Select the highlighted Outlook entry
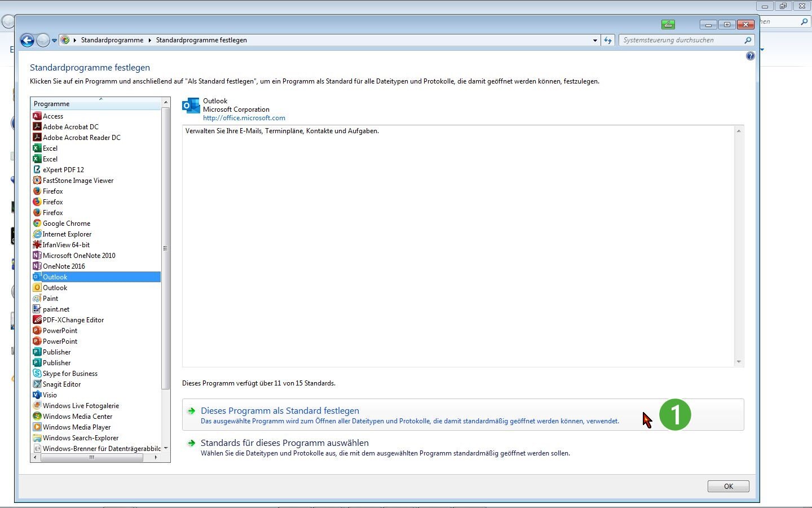The image size is (812, 508). [x=96, y=277]
